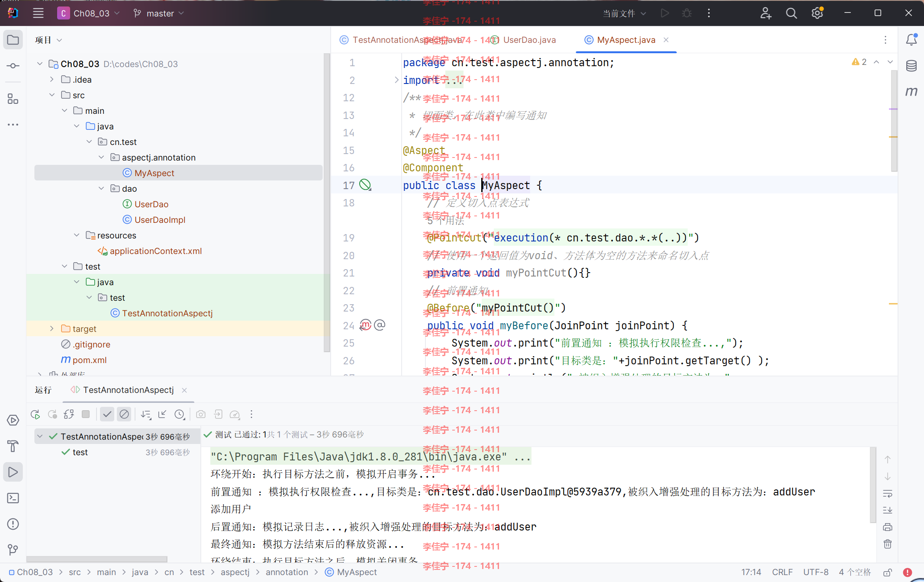Open the main hamburger menu
Viewport: 924px width, 582px height.
click(38, 13)
